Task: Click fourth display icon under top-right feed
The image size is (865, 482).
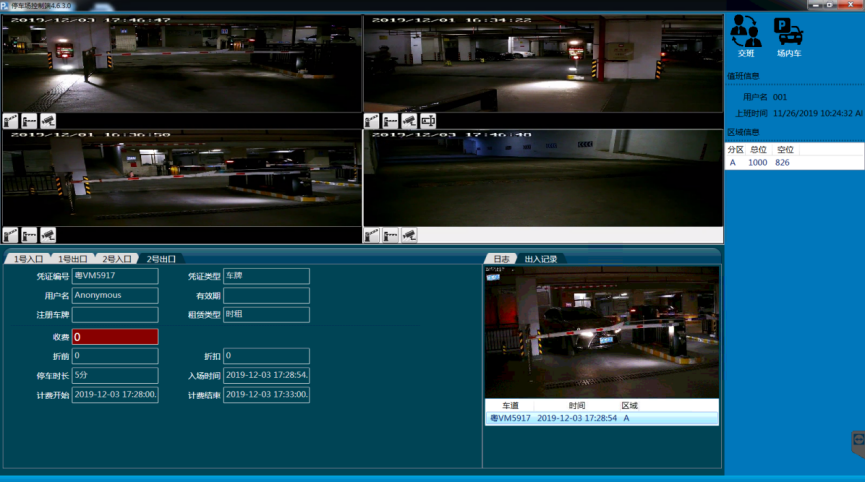Action: point(427,120)
